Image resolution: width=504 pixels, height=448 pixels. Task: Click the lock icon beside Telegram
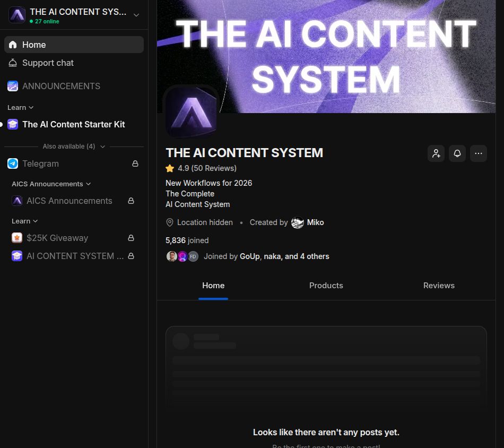135,163
